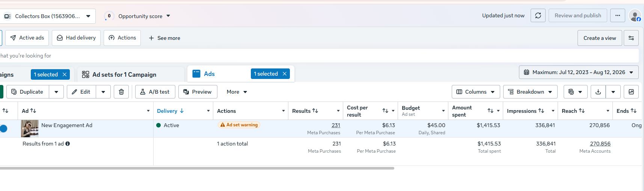Viewport: 644px width, 191px height.
Task: Open the profile avatar menu
Action: click(635, 16)
